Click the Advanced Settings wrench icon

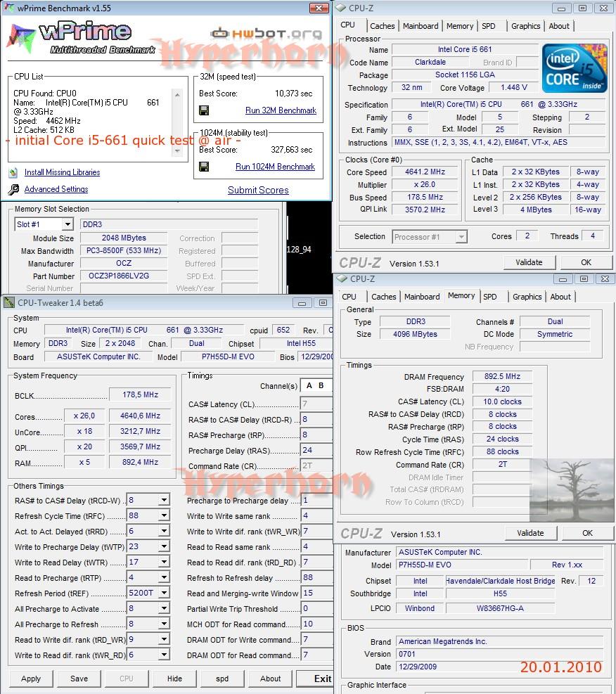13,189
